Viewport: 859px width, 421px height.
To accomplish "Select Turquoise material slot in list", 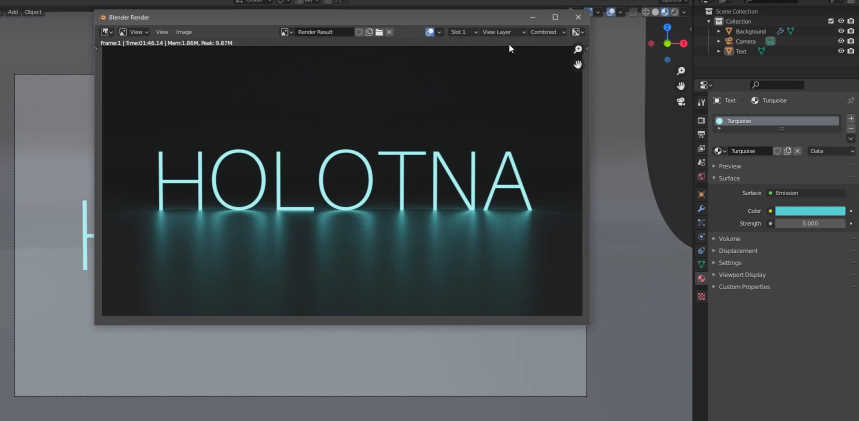I will click(x=776, y=121).
